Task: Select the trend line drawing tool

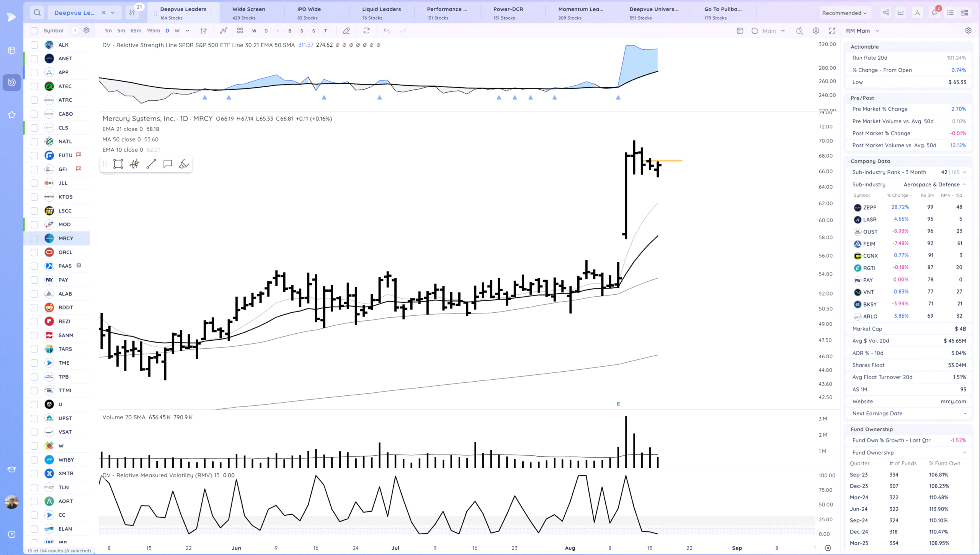Action: tap(151, 164)
